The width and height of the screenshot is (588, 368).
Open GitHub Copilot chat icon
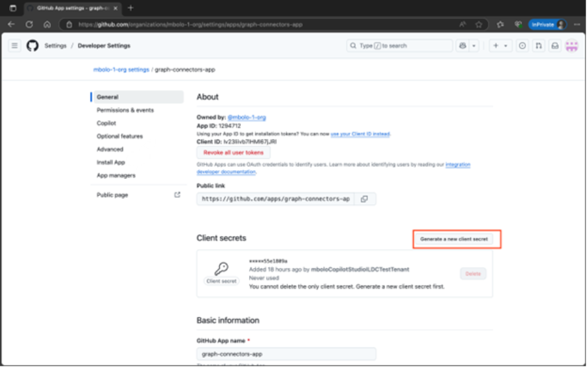click(463, 45)
